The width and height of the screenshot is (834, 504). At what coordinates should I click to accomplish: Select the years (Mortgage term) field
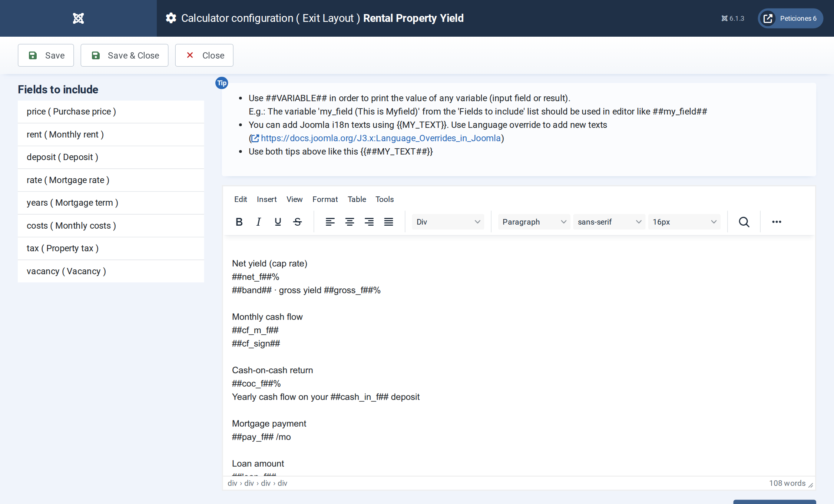click(111, 203)
